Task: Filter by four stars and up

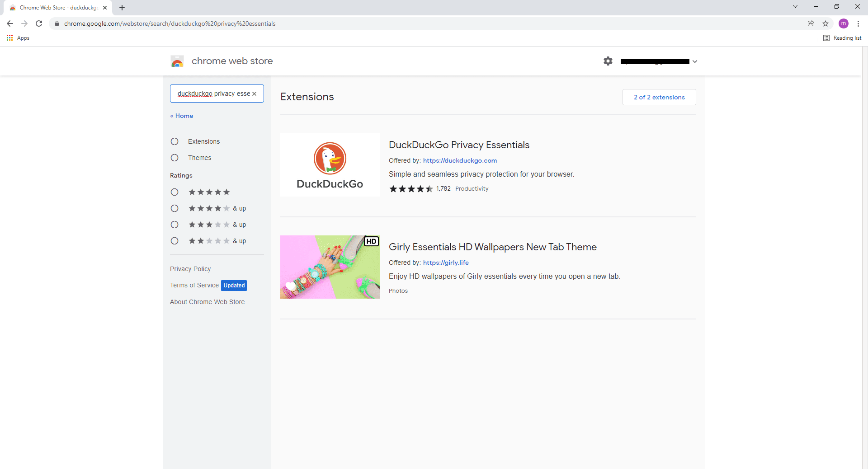Action: pos(175,208)
